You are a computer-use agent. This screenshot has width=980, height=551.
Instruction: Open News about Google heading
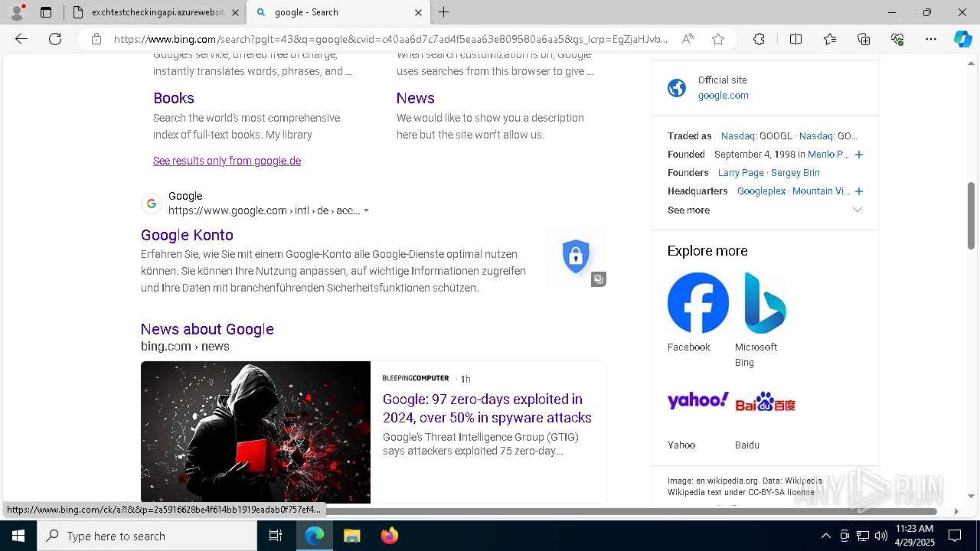[x=207, y=329]
